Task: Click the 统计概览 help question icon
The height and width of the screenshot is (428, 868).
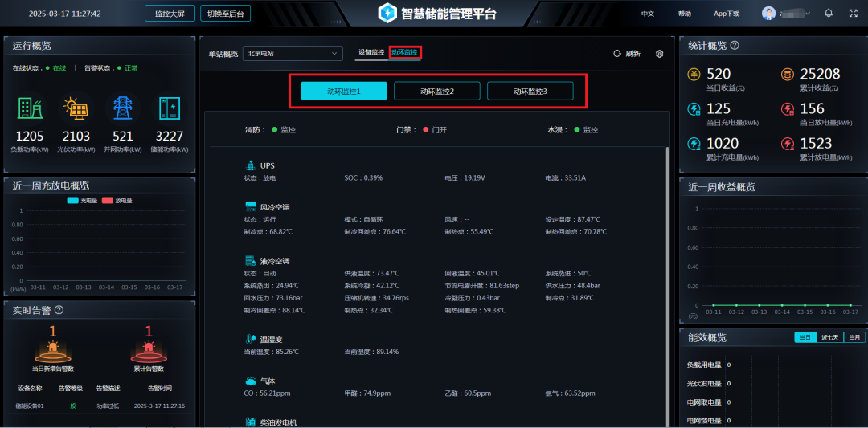Action: point(735,47)
